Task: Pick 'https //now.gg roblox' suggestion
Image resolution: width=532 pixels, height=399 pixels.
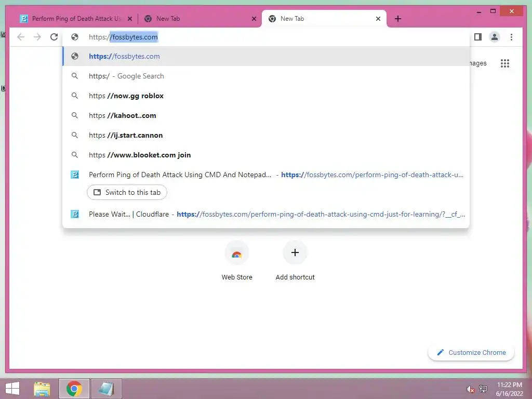Action: tap(266, 96)
